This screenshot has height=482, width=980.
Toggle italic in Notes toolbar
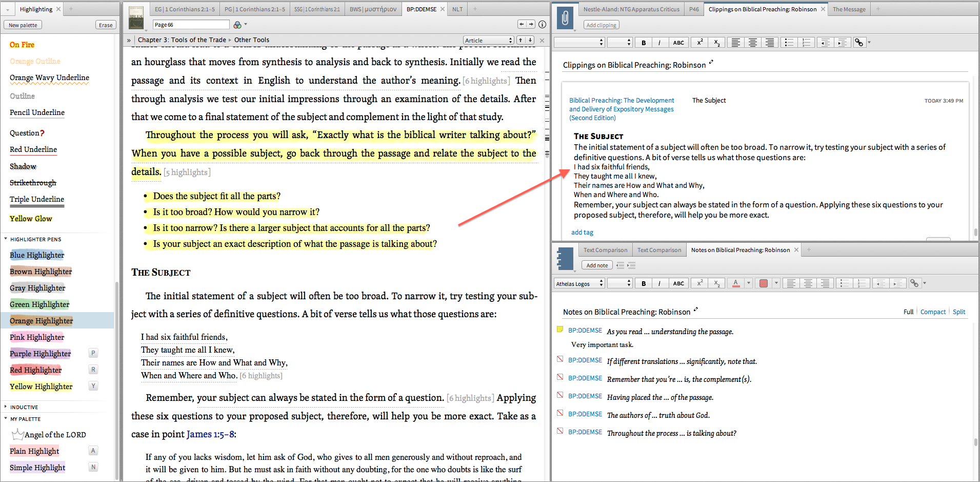pos(659,283)
